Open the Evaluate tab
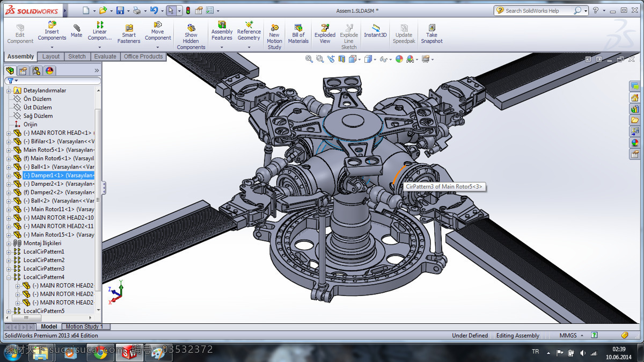Image resolution: width=644 pixels, height=362 pixels. pyautogui.click(x=105, y=56)
